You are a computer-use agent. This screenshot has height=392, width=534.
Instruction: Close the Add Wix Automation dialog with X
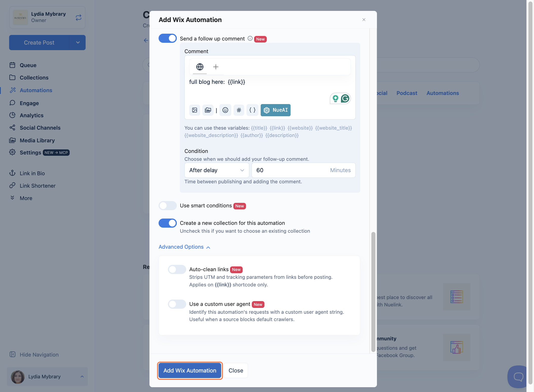pyautogui.click(x=364, y=20)
